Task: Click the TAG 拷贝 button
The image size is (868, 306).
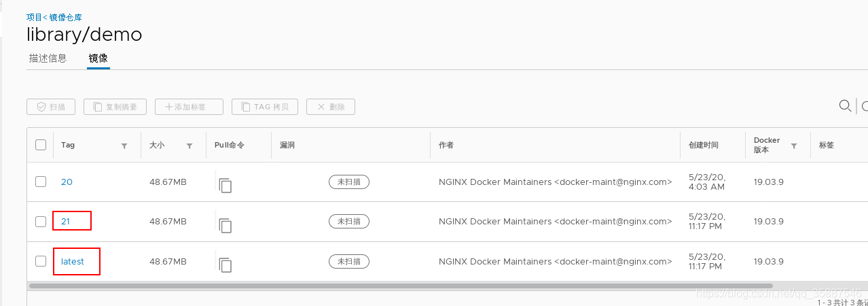Action: (x=265, y=107)
